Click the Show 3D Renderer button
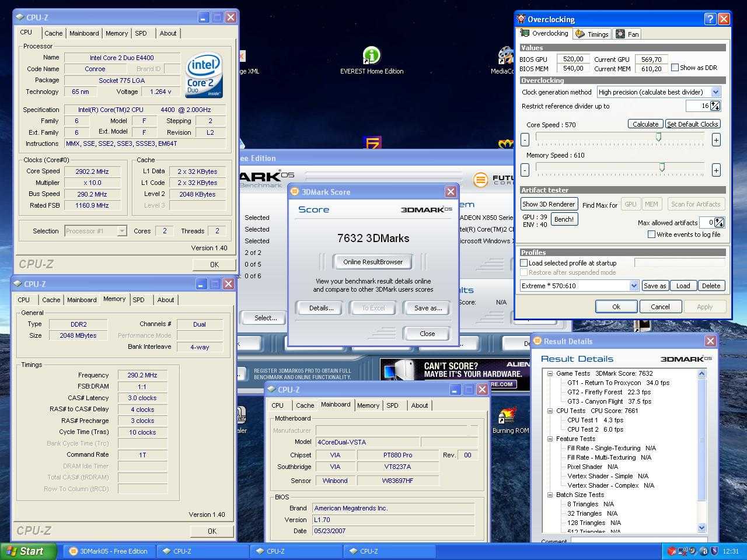 (549, 204)
